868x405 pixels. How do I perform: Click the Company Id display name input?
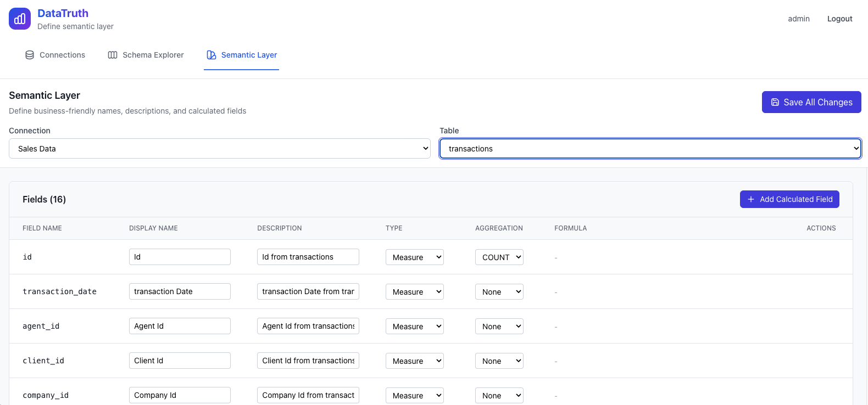pos(180,395)
